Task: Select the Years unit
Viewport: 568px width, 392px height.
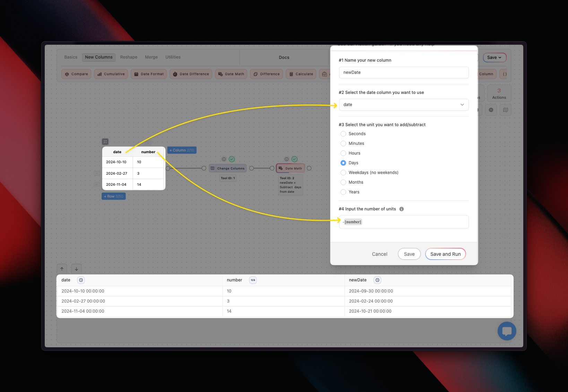Action: point(343,192)
